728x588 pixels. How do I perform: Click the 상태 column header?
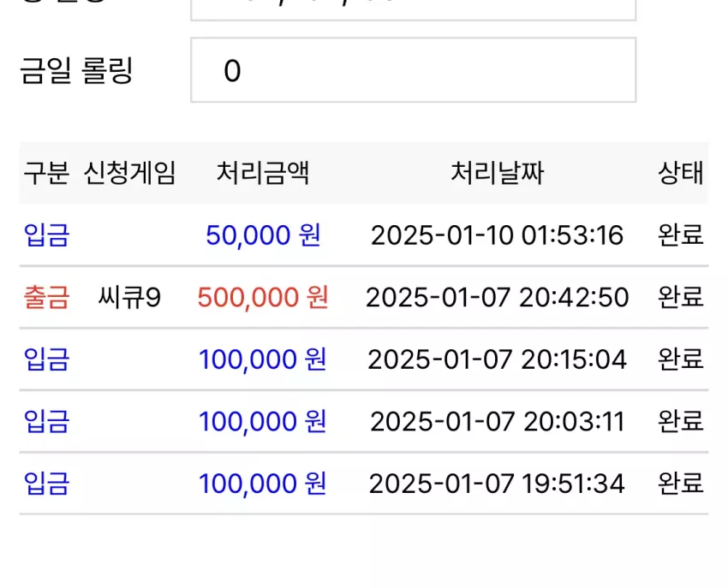[x=681, y=173]
